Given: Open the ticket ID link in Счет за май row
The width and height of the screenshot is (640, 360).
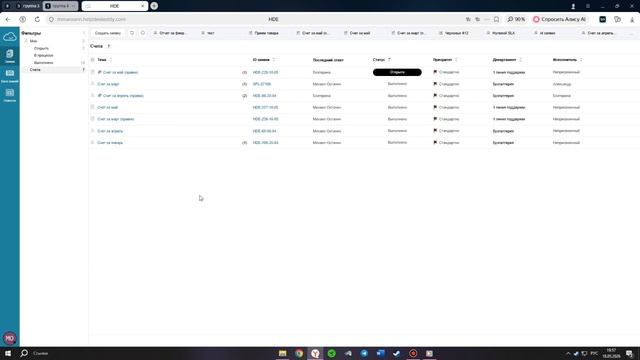Looking at the screenshot, I should tap(265, 107).
